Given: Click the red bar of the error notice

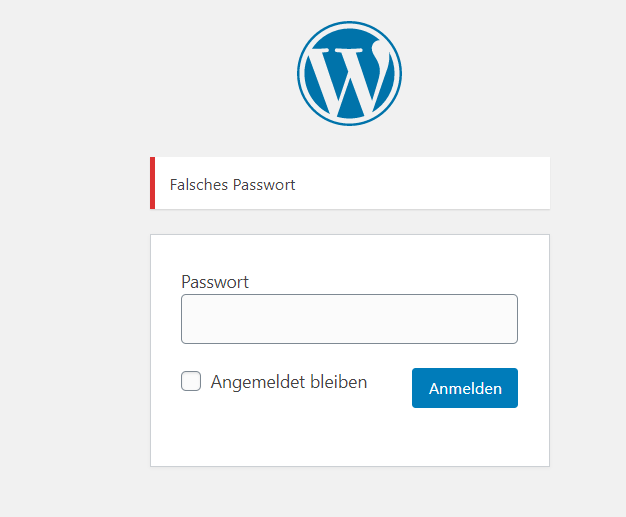Looking at the screenshot, I should [x=152, y=184].
